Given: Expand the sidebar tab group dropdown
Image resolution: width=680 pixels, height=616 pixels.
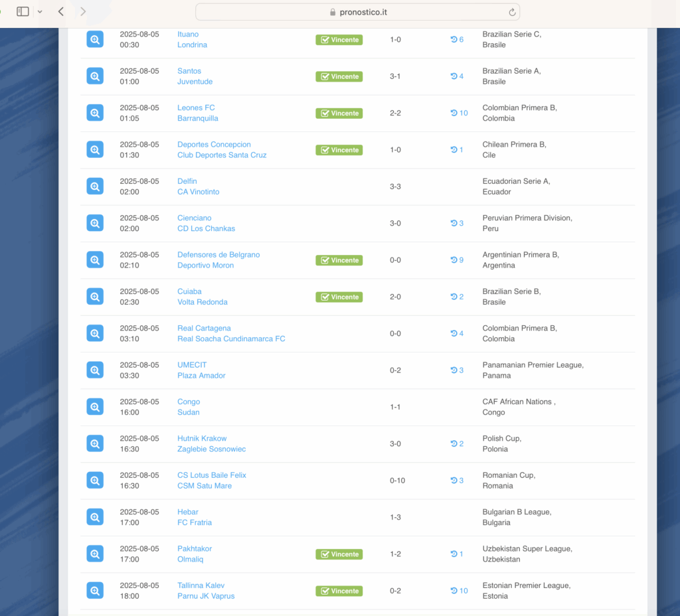Looking at the screenshot, I should (x=40, y=12).
